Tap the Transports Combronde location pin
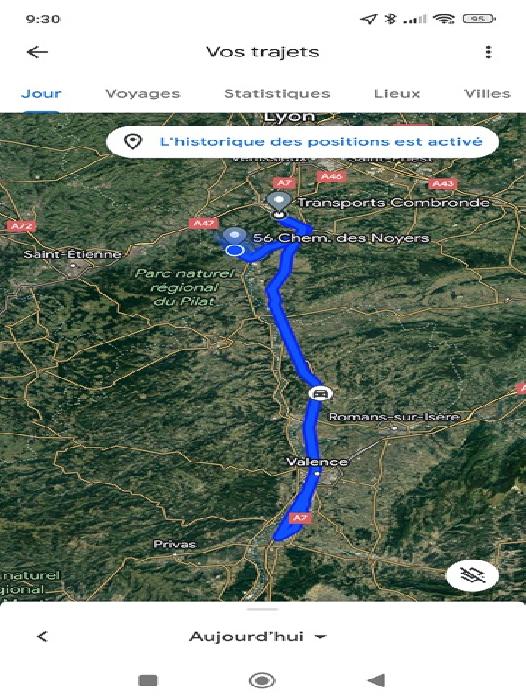Viewport: 526px width, 700px height. [x=279, y=205]
